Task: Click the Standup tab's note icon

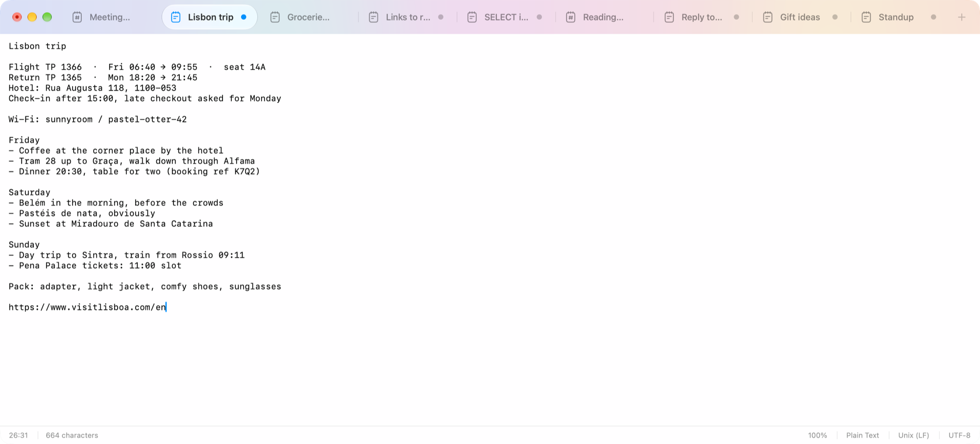Action: tap(866, 17)
